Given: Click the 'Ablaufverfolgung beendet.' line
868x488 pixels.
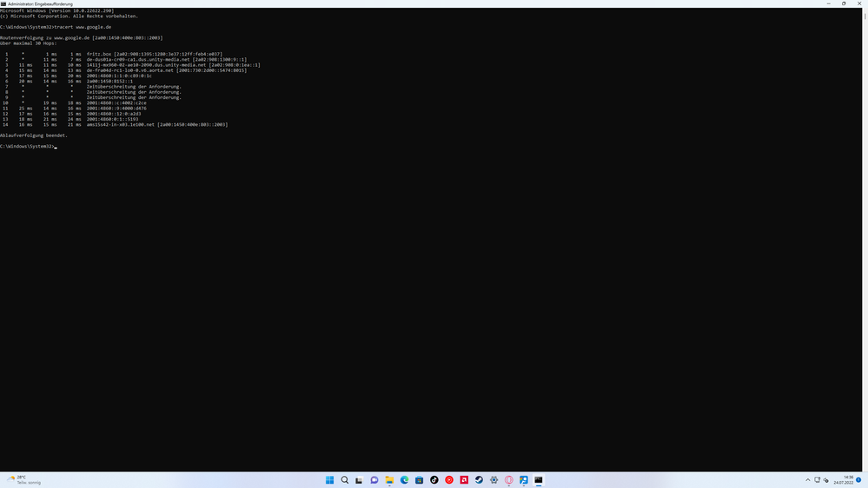Looking at the screenshot, I should click(x=34, y=135).
